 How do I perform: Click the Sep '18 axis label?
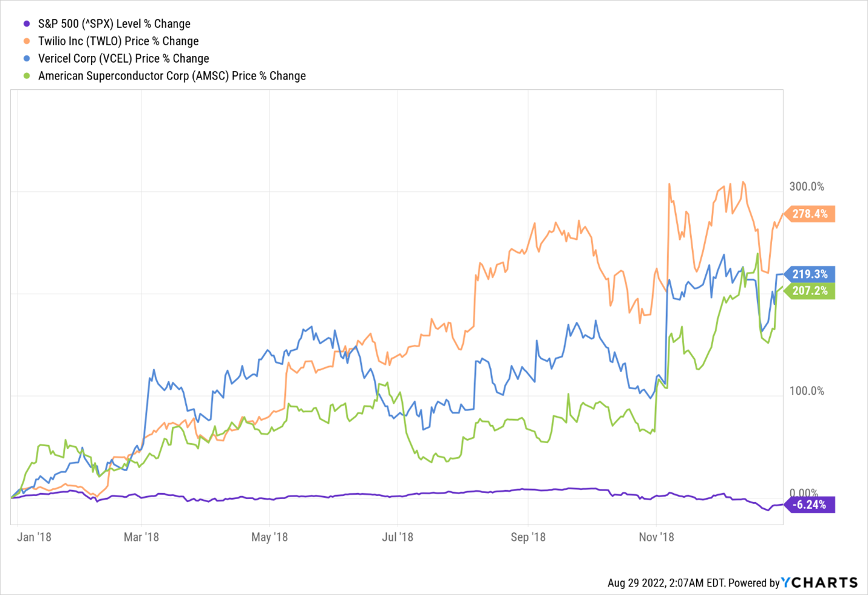[528, 537]
